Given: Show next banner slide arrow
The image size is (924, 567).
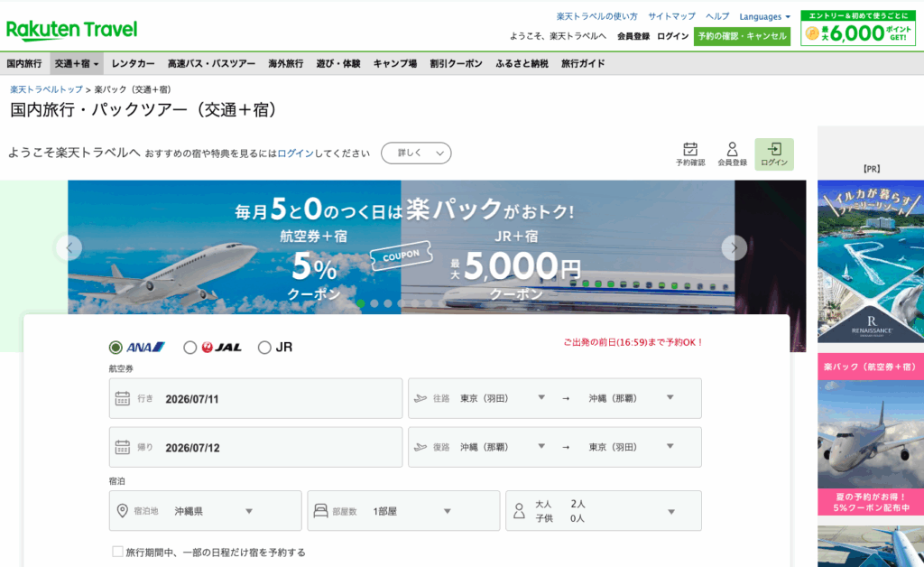Looking at the screenshot, I should pyautogui.click(x=734, y=247).
